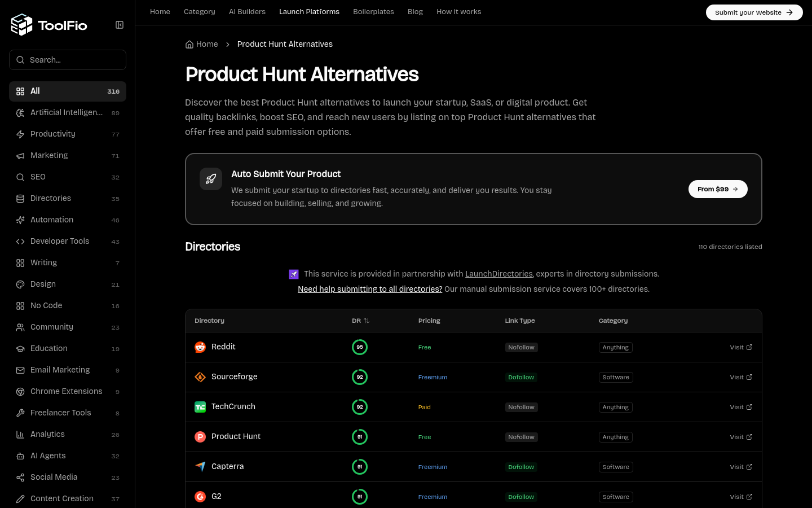This screenshot has width=812, height=508.
Task: Click the Software category tag in G2 row
Action: point(616,497)
